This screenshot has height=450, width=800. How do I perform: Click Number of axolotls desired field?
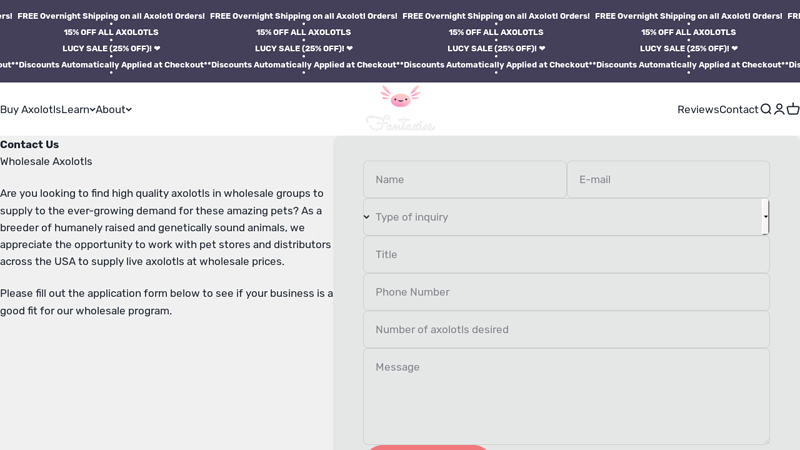pos(566,330)
